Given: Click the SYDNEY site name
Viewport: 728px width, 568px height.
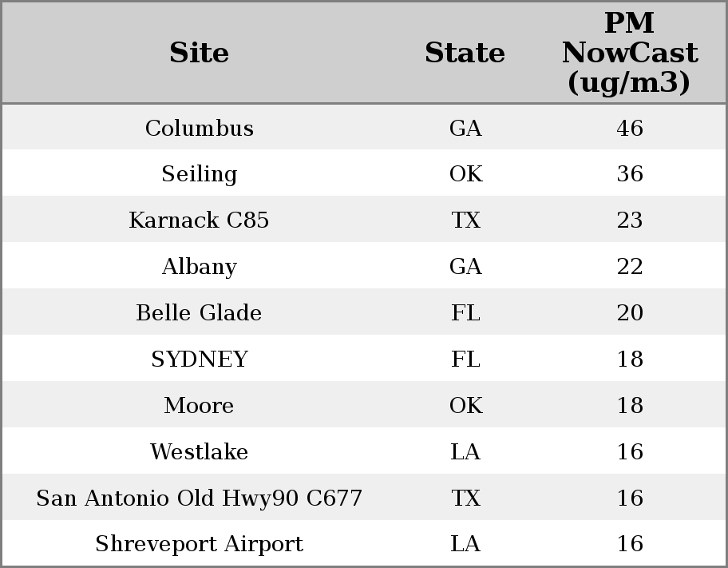Looking at the screenshot, I should (199, 359).
